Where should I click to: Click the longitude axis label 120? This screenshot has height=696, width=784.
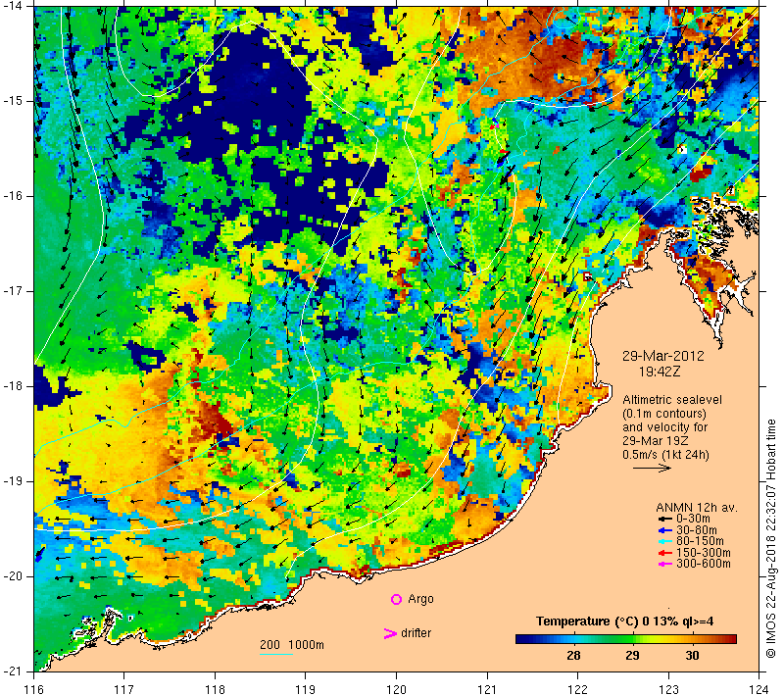[397, 689]
